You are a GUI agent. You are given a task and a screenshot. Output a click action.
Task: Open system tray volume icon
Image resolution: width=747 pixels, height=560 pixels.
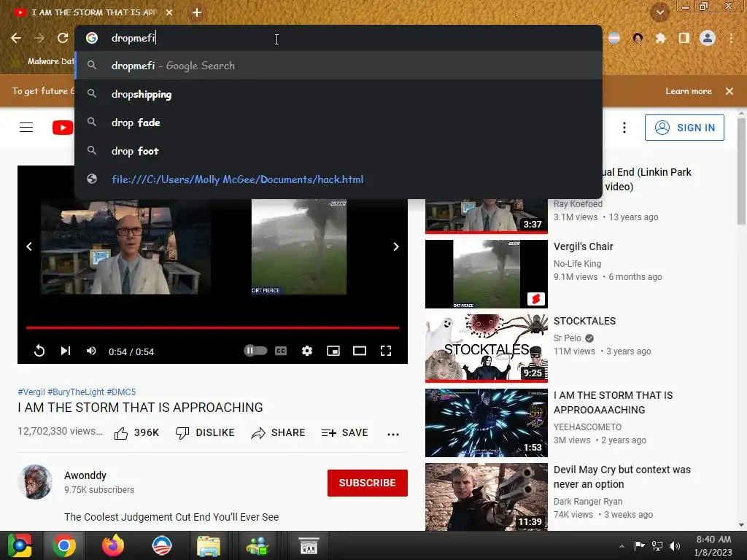click(x=675, y=545)
